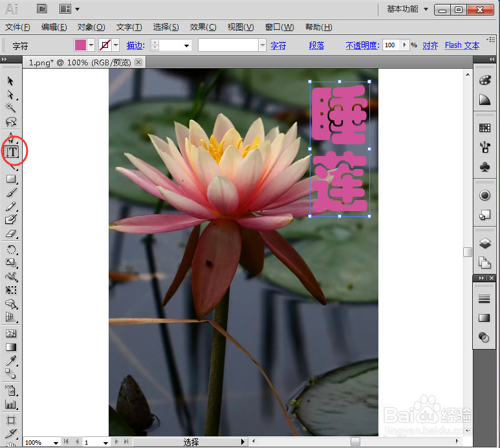Image resolution: width=500 pixels, height=448 pixels.
Task: Select the Gradient tool in toolbox
Action: tap(11, 347)
